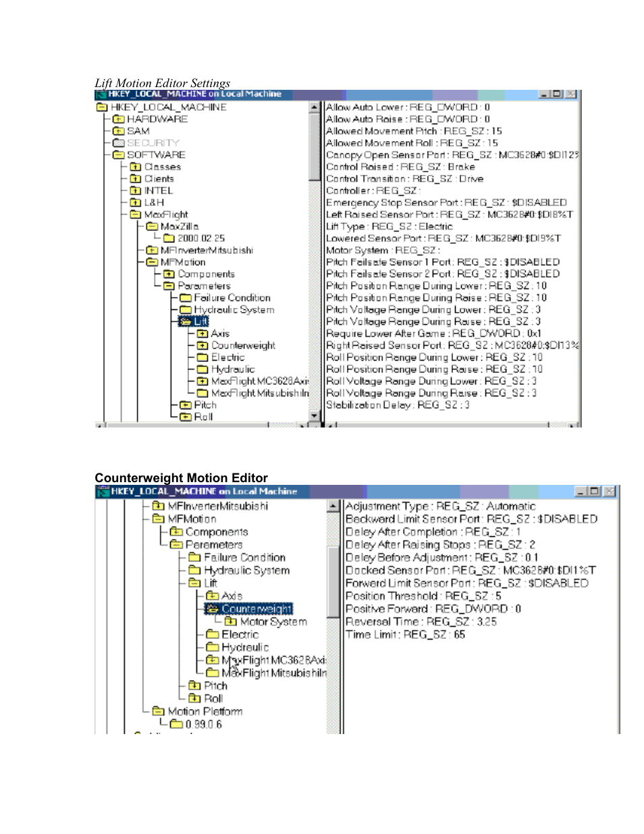
Task: Select Electric folder in bottom tree
Action: click(232, 634)
